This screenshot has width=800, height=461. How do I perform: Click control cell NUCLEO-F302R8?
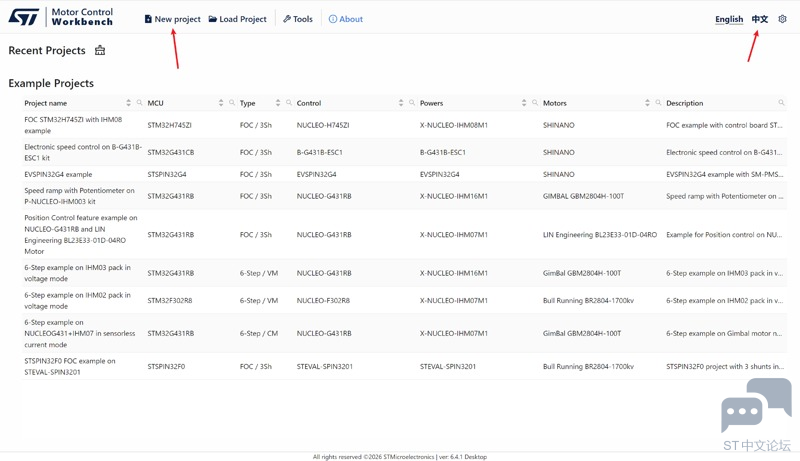[323, 300]
